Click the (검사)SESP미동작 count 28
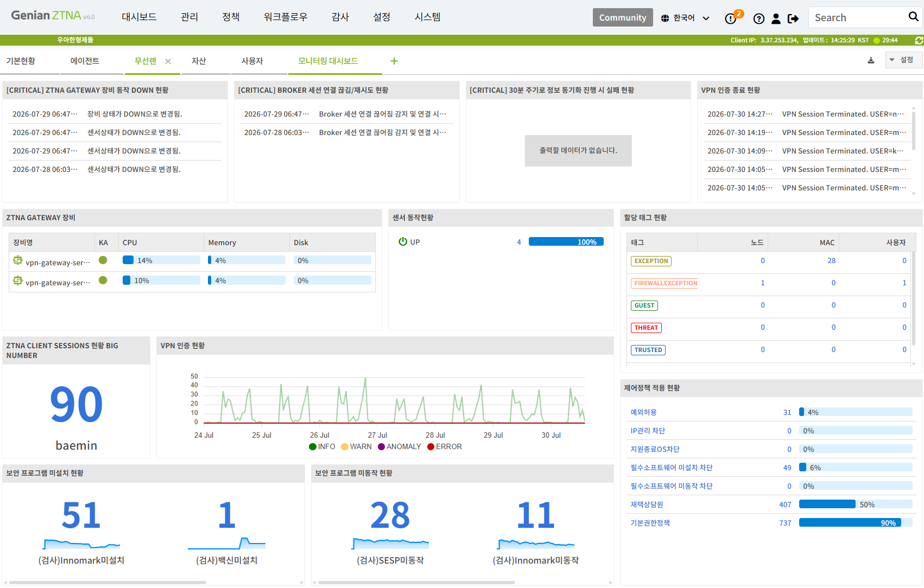This screenshot has height=588, width=924. click(x=390, y=515)
